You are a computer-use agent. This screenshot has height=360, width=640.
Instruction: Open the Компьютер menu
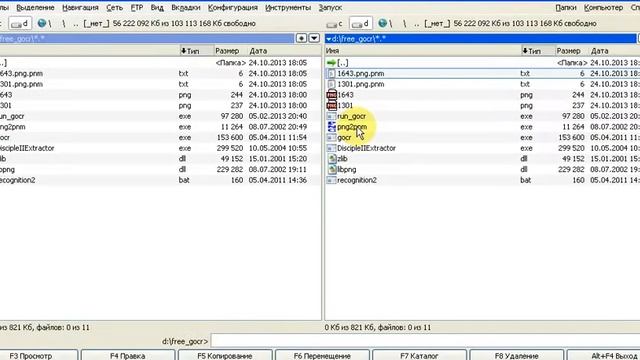pyautogui.click(x=603, y=7)
